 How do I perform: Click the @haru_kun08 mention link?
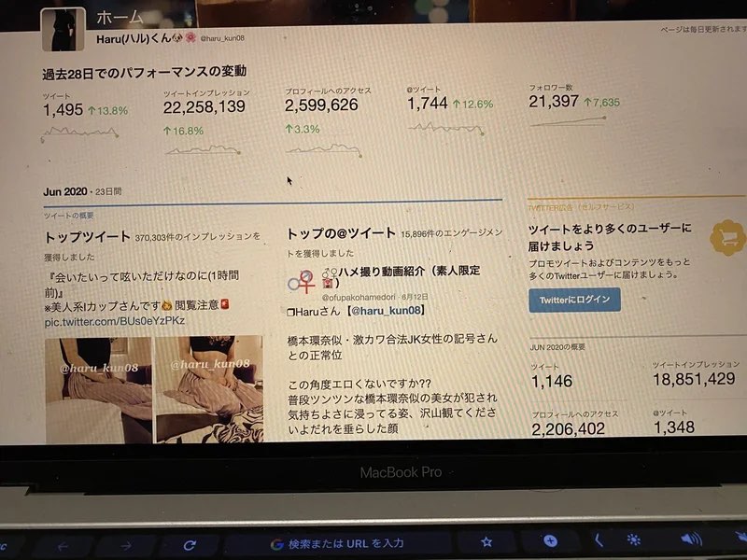click(387, 311)
